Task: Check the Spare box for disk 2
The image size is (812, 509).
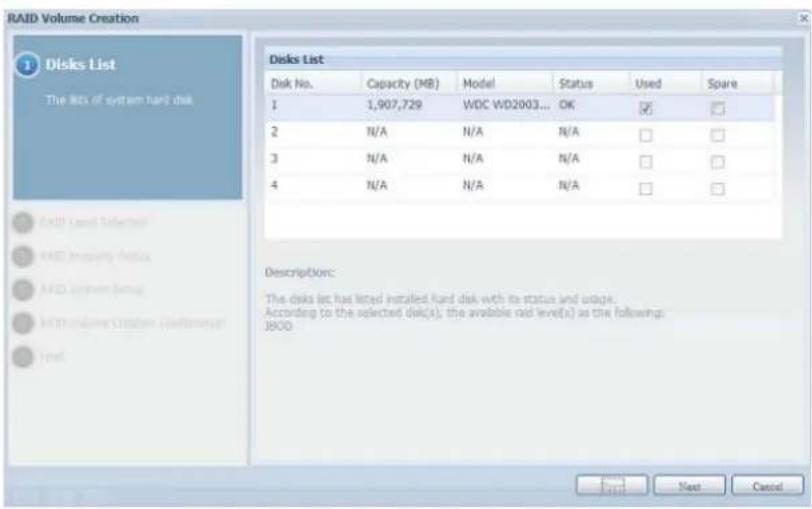Action: 717,135
